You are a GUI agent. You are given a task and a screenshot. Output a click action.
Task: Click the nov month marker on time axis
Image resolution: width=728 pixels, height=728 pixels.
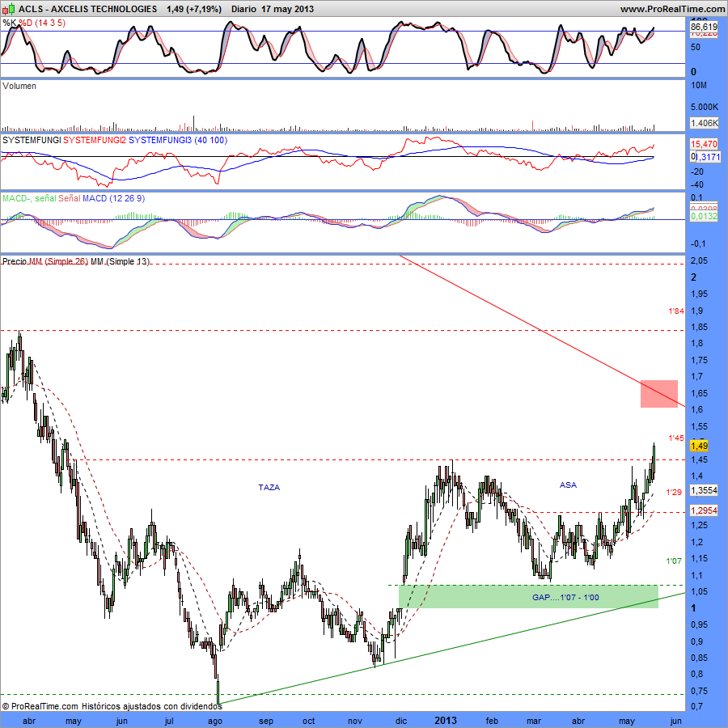pos(355,721)
